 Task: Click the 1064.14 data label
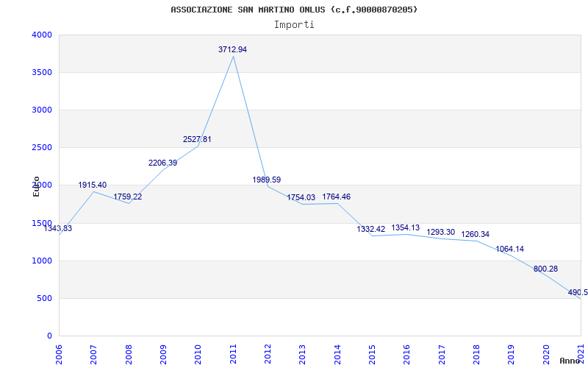[510, 249]
